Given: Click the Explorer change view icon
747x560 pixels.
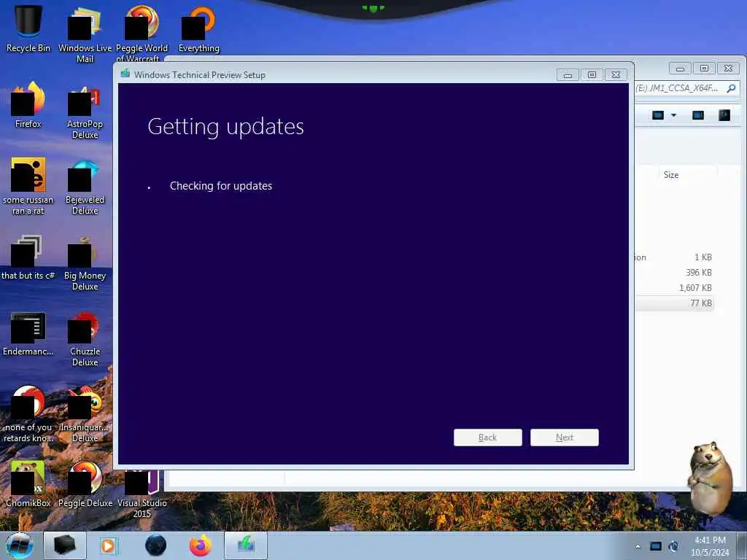Looking at the screenshot, I should pyautogui.click(x=658, y=115).
